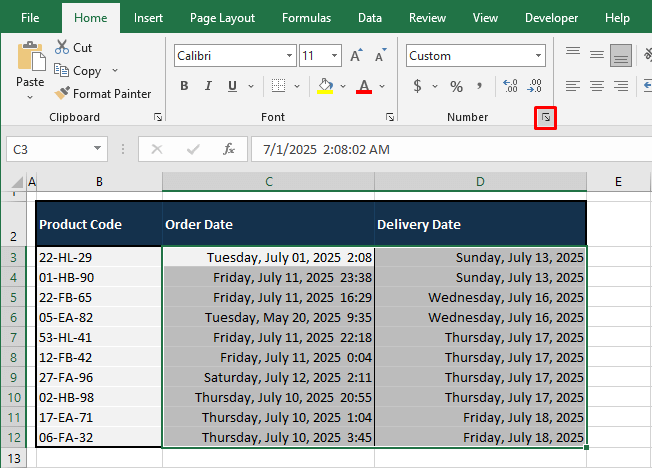
Task: Select column D header
Action: click(480, 182)
